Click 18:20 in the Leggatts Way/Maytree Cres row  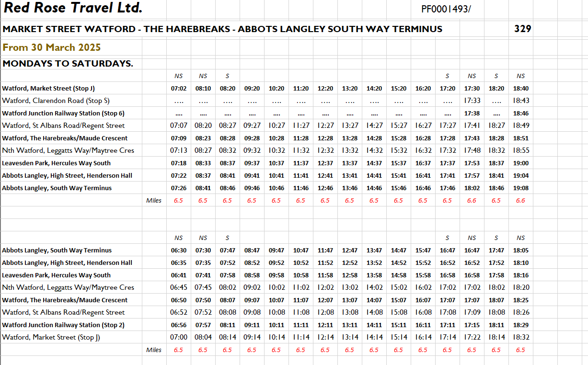click(520, 287)
